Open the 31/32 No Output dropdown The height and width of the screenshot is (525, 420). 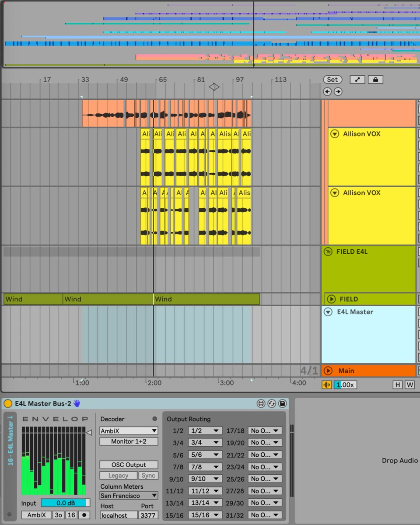coord(265,515)
